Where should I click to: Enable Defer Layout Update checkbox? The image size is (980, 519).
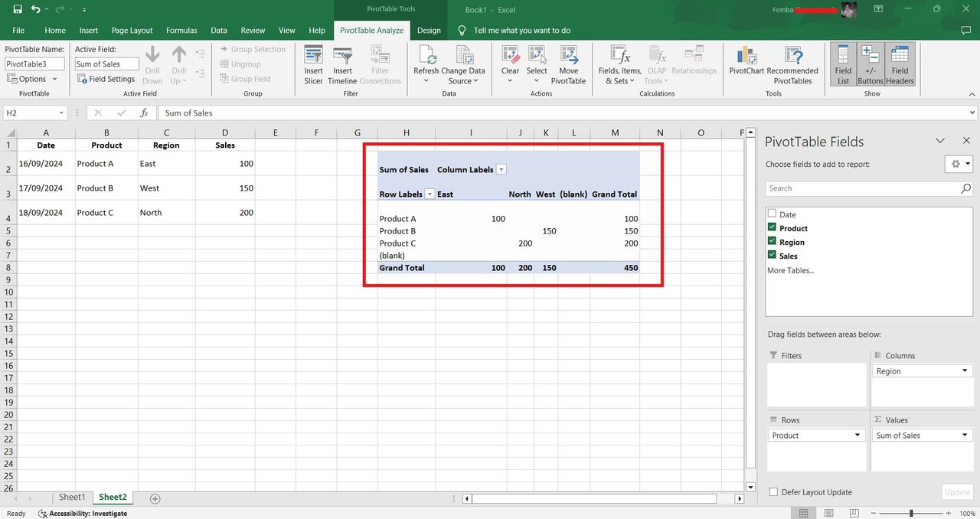(773, 492)
